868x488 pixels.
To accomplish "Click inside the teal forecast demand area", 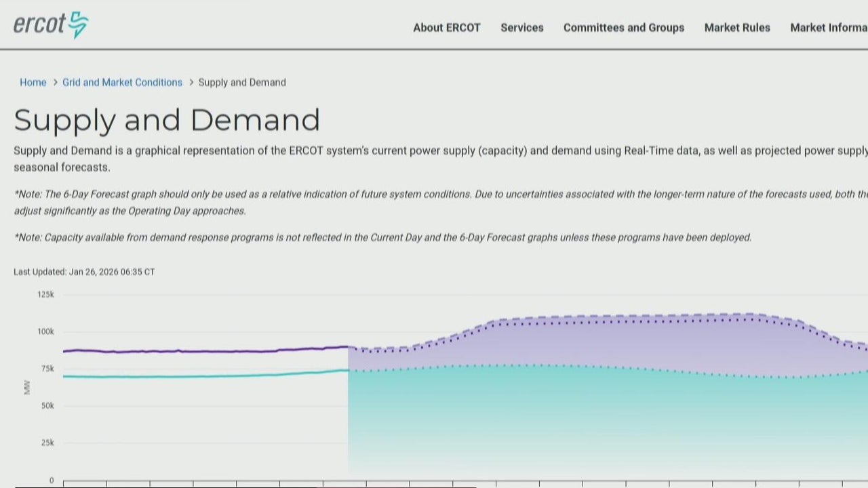I will [x=542, y=420].
